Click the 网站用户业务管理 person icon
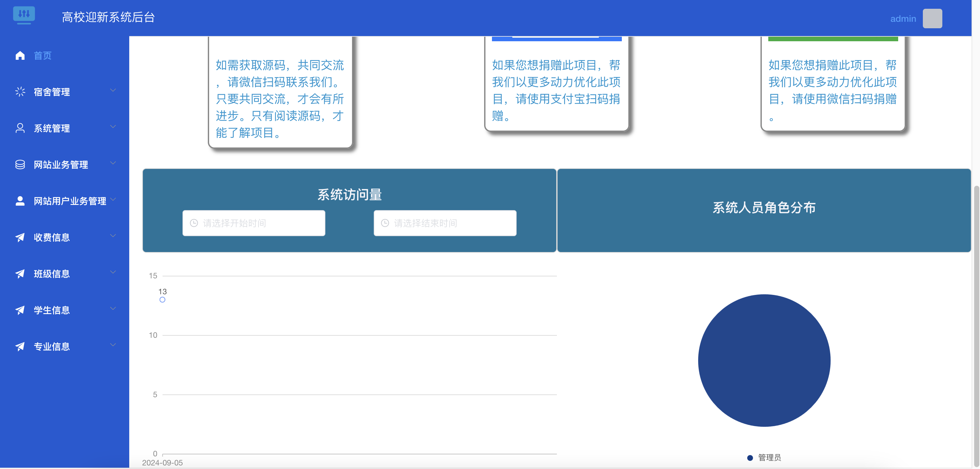Viewport: 980px width, 469px height. (x=20, y=201)
